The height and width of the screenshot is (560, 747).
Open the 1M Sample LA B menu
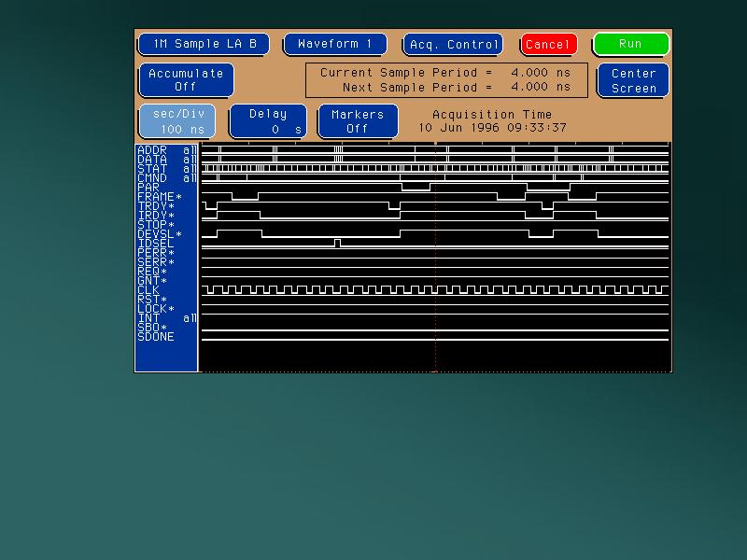click(x=204, y=44)
